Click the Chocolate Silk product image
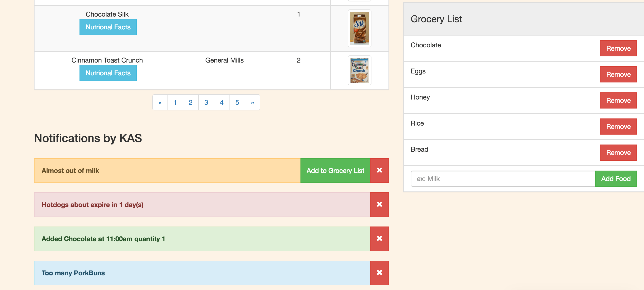This screenshot has width=644, height=290. (x=359, y=28)
